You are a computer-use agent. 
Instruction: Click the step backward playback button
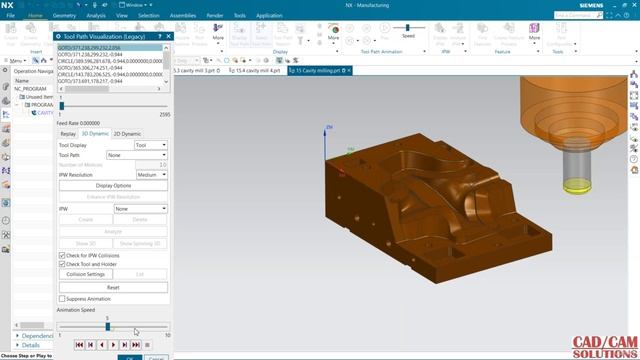(x=102, y=345)
